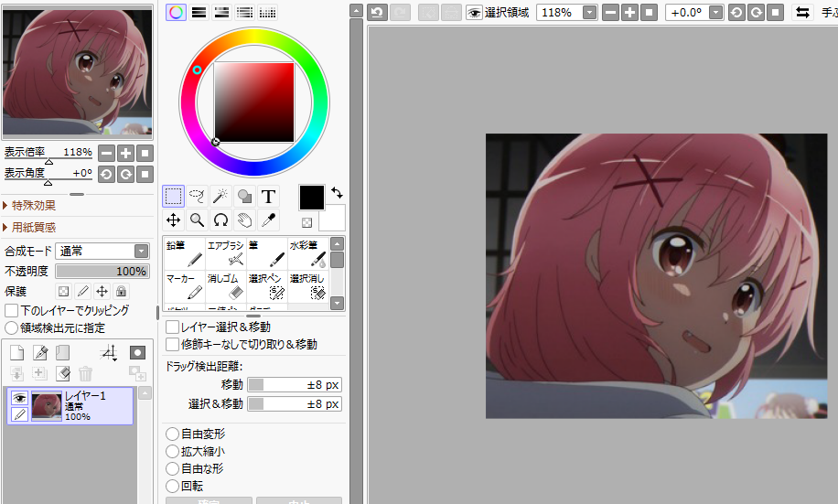This screenshot has height=504, width=838.
Task: Select the hand pan tool
Action: coord(245,220)
